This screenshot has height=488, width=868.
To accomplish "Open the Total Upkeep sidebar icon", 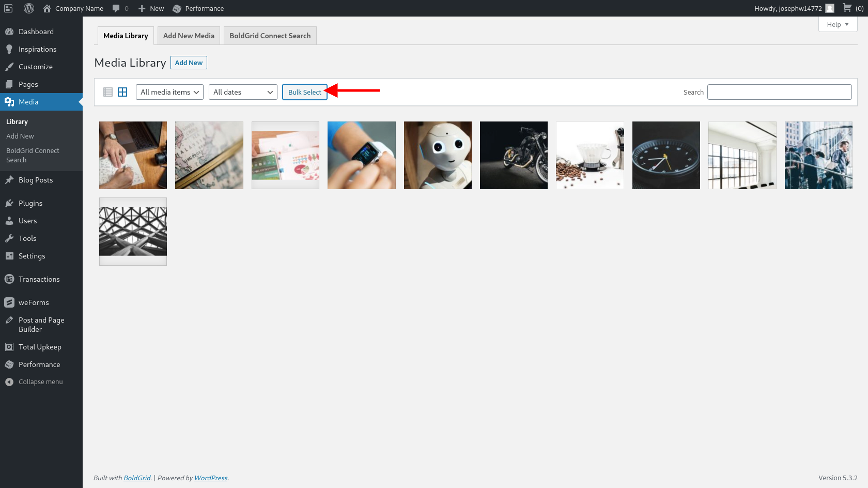I will (9, 346).
